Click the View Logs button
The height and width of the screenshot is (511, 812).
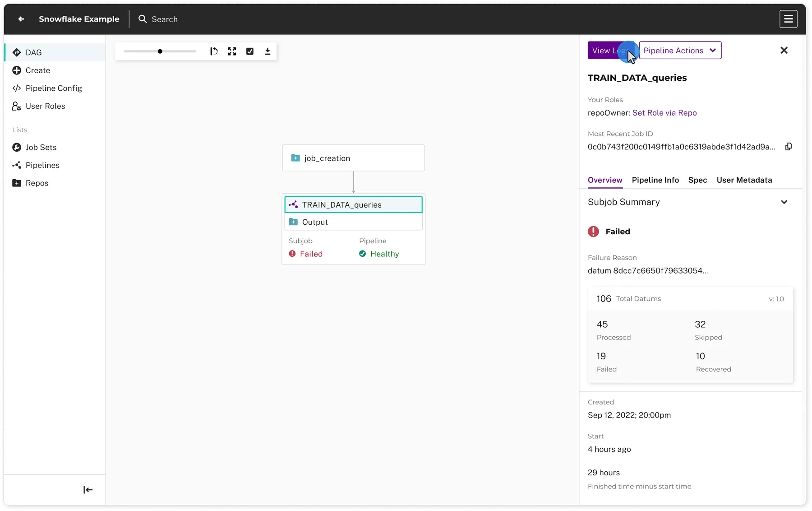(611, 51)
